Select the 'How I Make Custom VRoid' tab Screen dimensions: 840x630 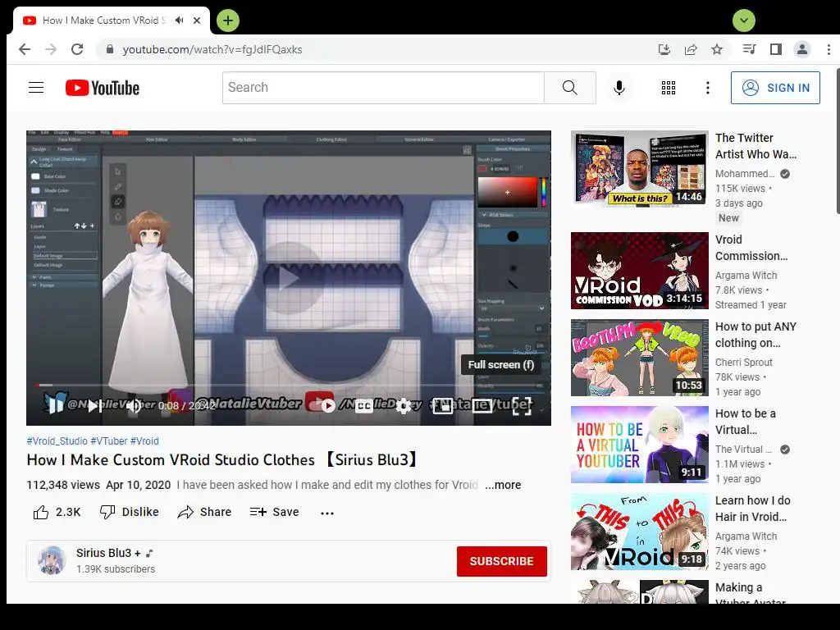tap(104, 21)
